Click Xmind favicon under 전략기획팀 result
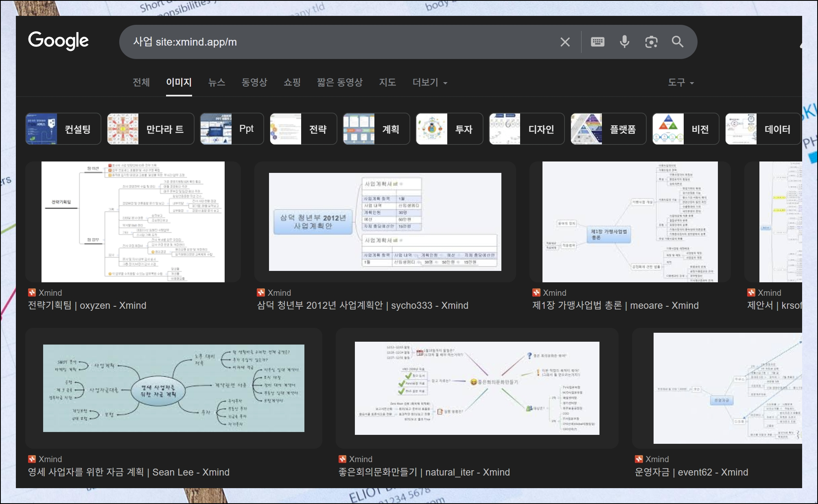The height and width of the screenshot is (504, 818). pyautogui.click(x=32, y=292)
